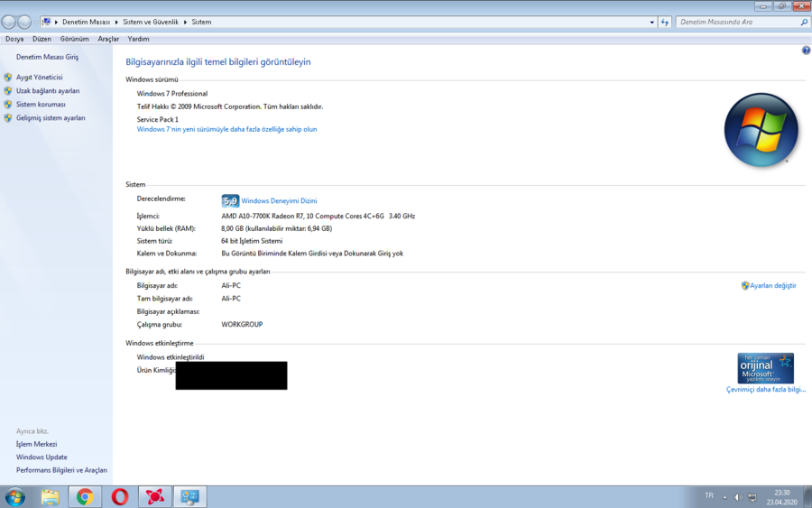Image resolution: width=812 pixels, height=508 pixels.
Task: Click the network tray icon
Action: [x=752, y=497]
